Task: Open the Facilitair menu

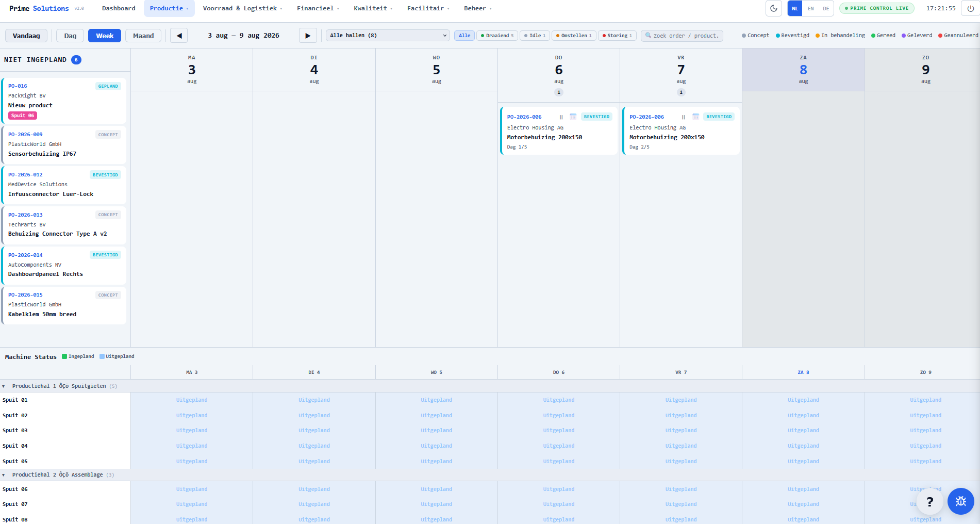Action: coord(428,8)
